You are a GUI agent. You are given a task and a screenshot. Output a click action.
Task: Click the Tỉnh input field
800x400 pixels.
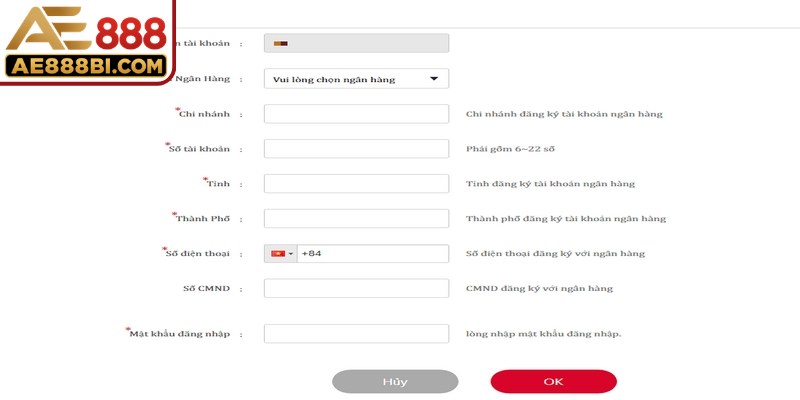356,184
